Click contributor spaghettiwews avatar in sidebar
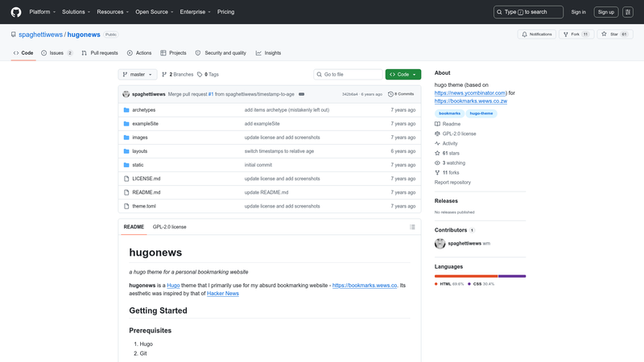644x362 pixels. (x=440, y=244)
